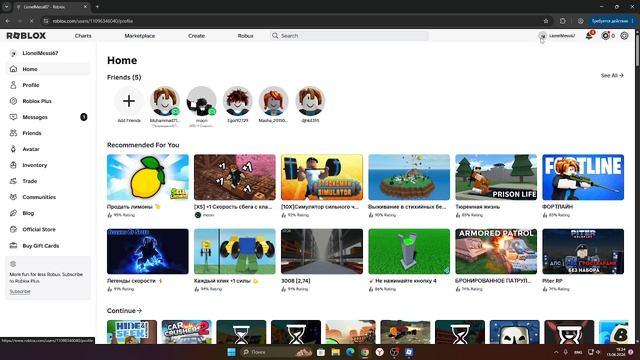Screen dimensions: 640x360
Task: Open the browser extensions icon
Action: [x=563, y=21]
